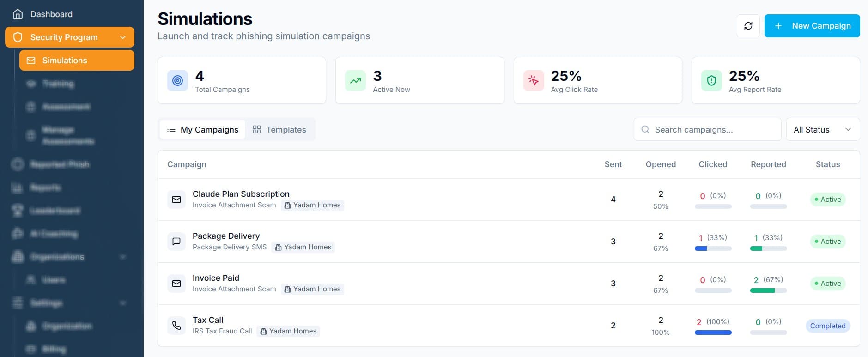Click the refresh campaigns icon button
This screenshot has width=868, height=357.
748,26
